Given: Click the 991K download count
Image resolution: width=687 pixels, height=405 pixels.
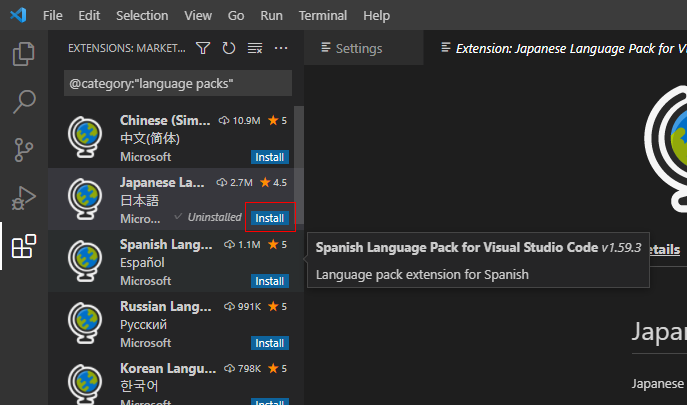Looking at the screenshot, I should (x=243, y=306).
